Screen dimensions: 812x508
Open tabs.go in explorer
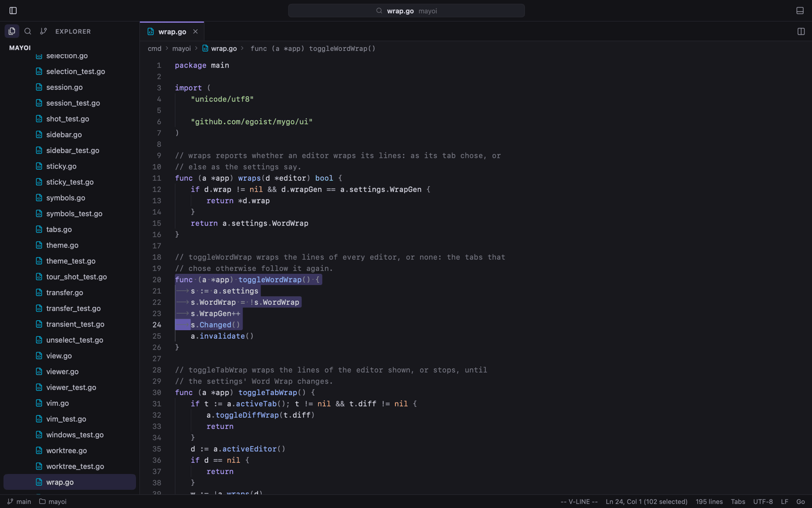70,229
